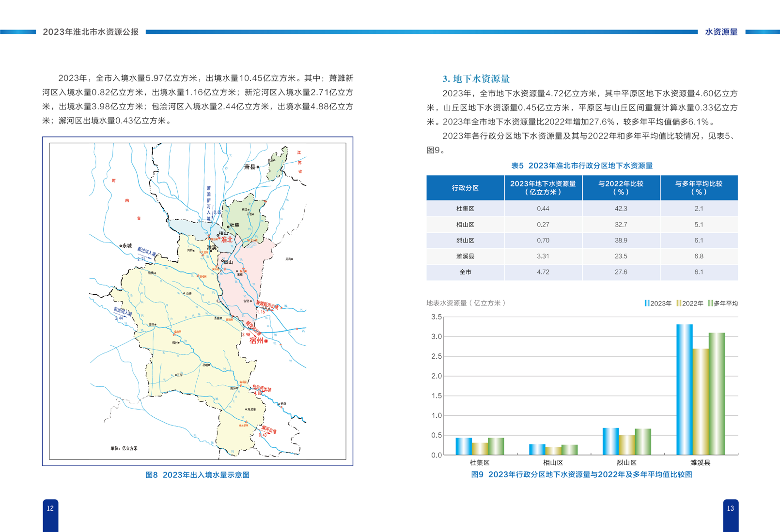
Task: Select the section heading 3. 地下水资源量
Action: coord(476,78)
